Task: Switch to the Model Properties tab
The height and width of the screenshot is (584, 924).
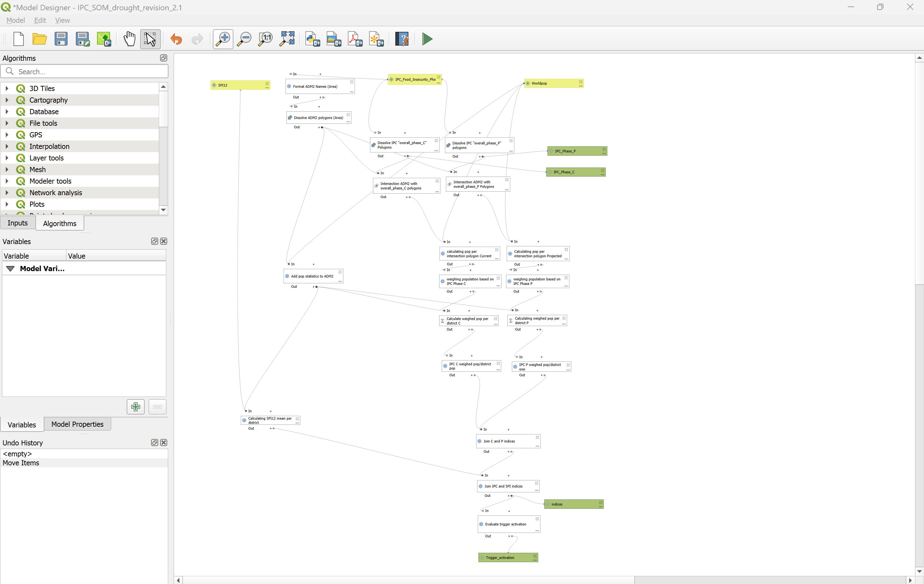Action: pyautogui.click(x=77, y=424)
